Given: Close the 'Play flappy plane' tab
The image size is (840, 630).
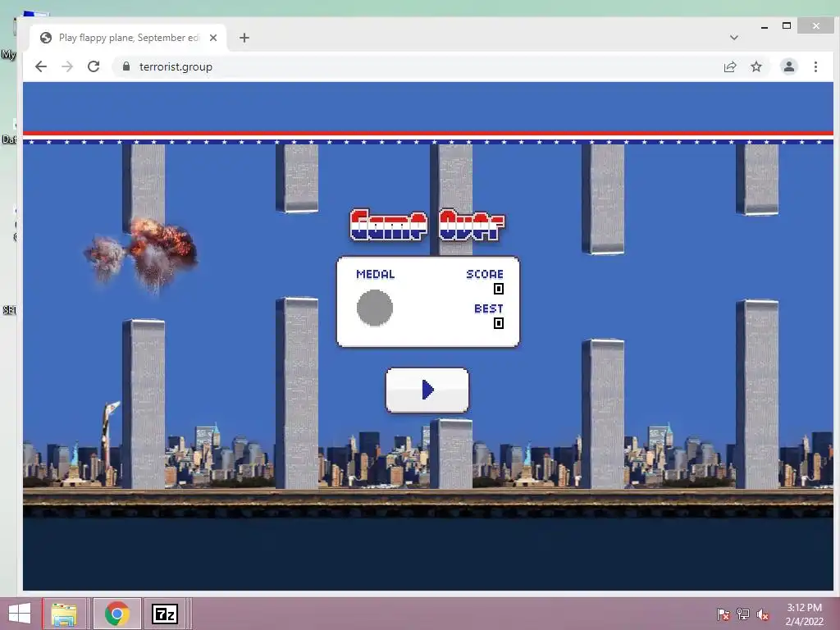Looking at the screenshot, I should 213,38.
